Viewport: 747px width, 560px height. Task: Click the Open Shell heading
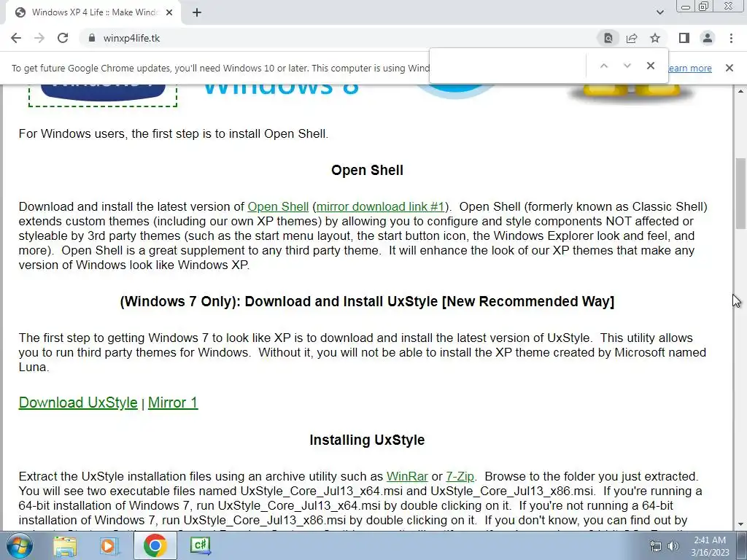368,171
